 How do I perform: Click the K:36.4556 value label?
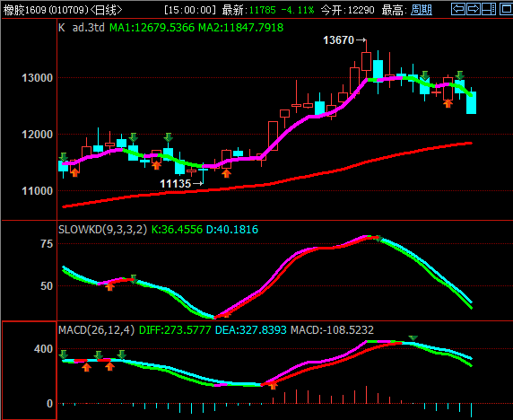tap(177, 230)
